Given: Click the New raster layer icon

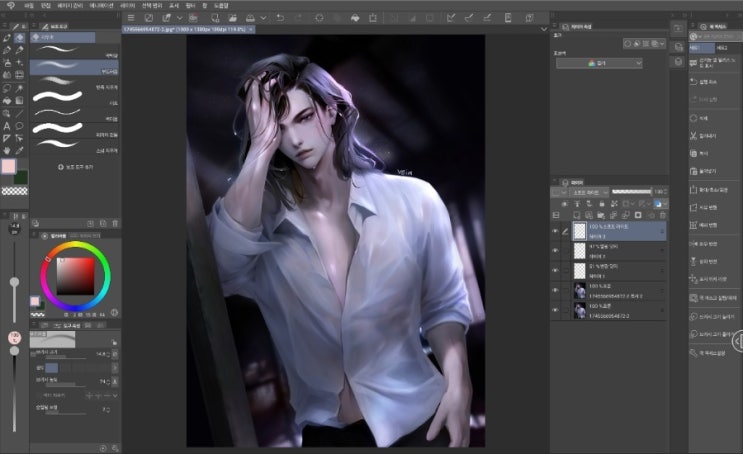Looking at the screenshot, I should click(x=577, y=215).
